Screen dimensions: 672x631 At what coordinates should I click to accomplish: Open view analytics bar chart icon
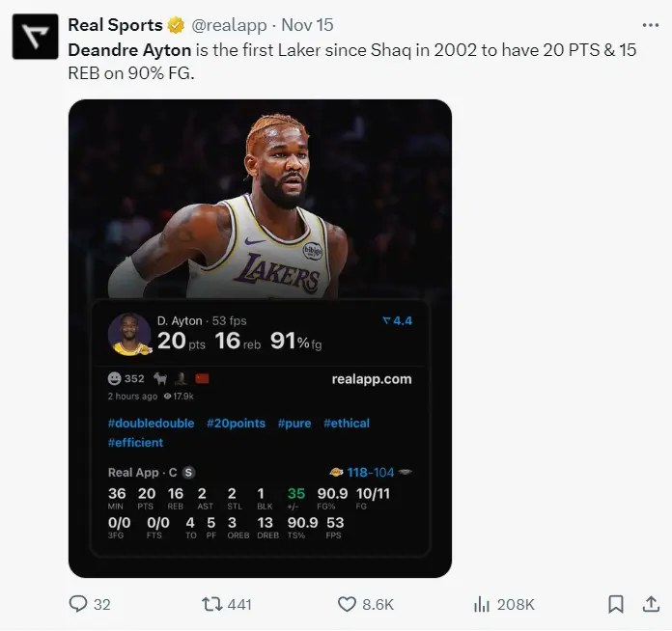(x=482, y=604)
